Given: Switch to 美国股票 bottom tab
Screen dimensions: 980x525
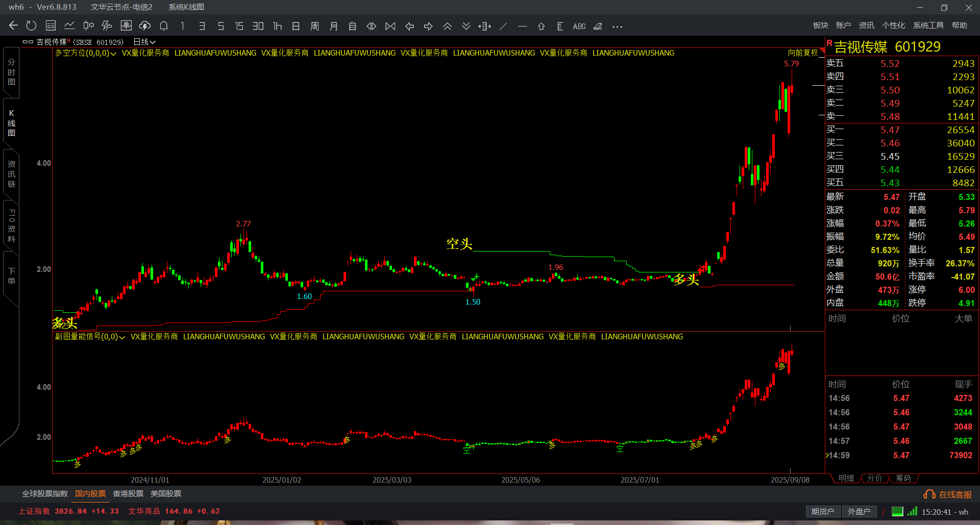Looking at the screenshot, I should click(x=166, y=494).
